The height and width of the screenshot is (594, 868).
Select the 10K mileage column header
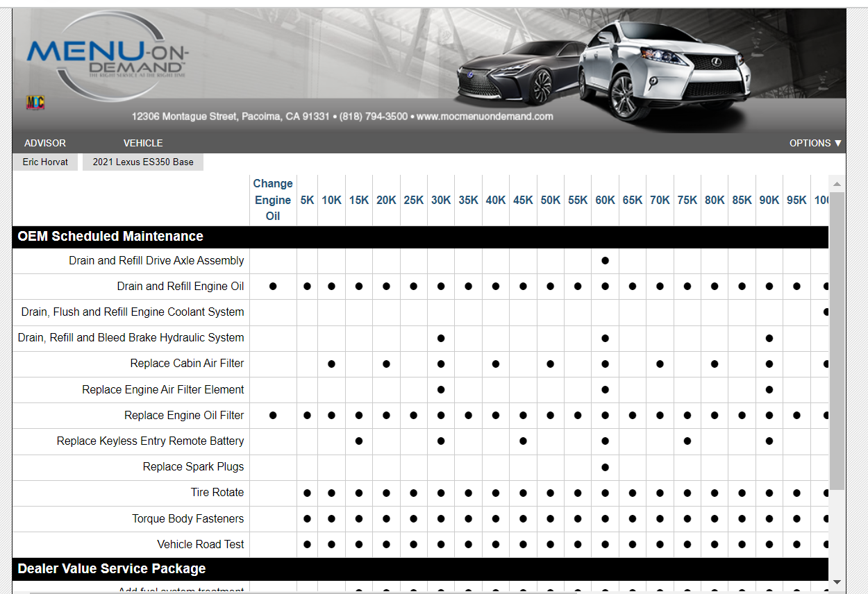[x=332, y=200]
